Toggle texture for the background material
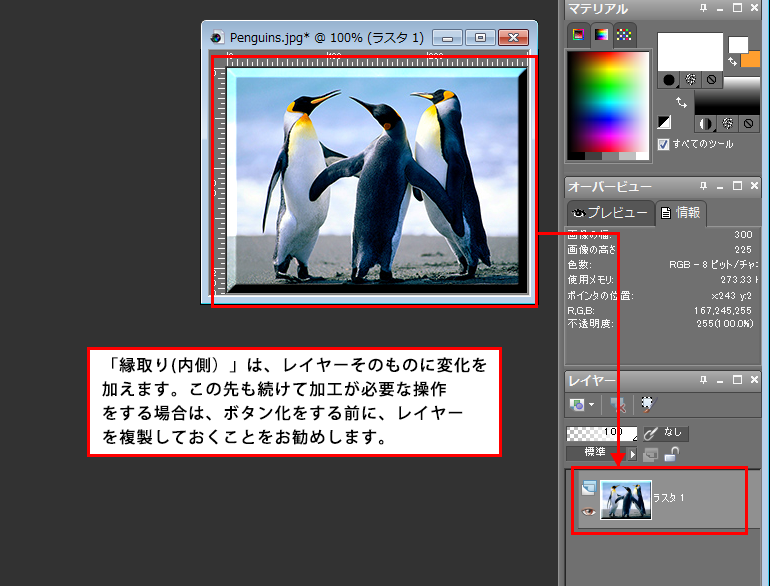The height and width of the screenshot is (586, 770). (727, 124)
